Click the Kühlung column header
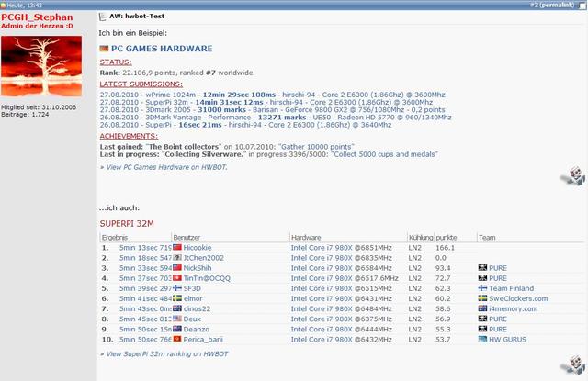The image size is (588, 381). coord(421,238)
